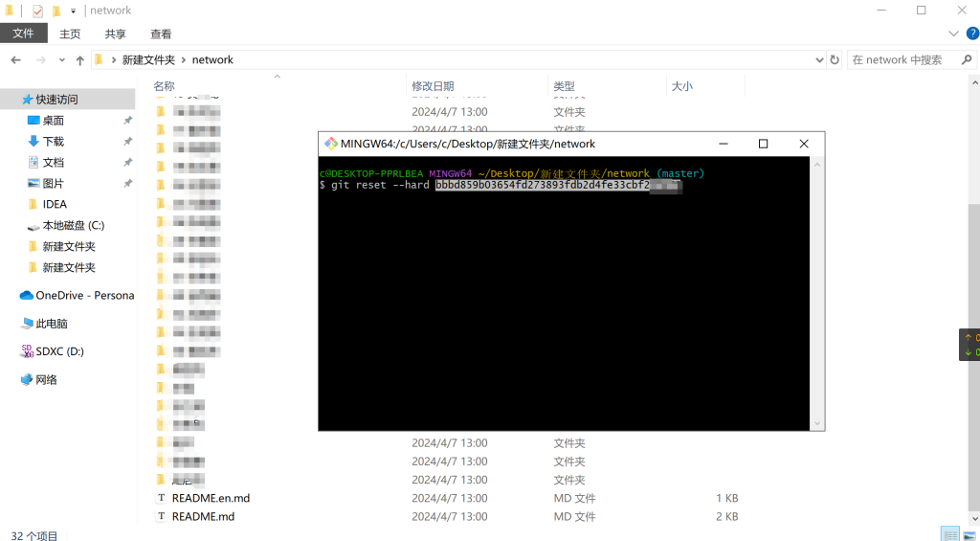Open the 文件 (File) menu

tap(23, 34)
